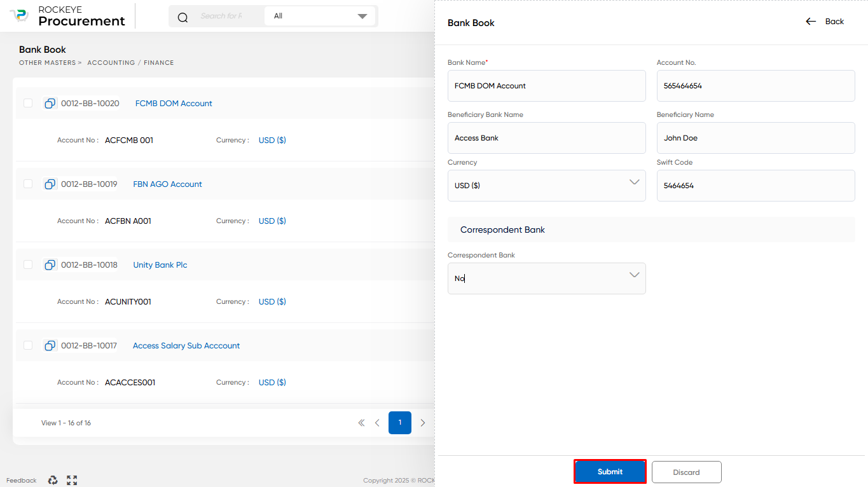Viewport: 868px width, 487px height.
Task: Open Unity Bank Plc link
Action: [160, 265]
